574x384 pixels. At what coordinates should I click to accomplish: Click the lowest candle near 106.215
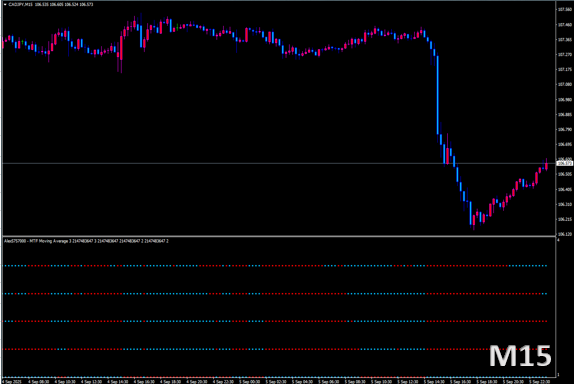[x=471, y=213]
